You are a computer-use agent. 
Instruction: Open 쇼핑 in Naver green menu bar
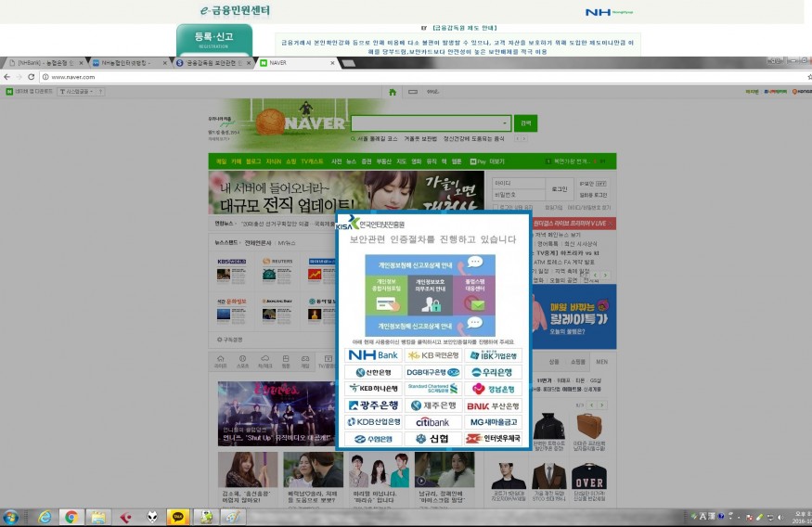[x=291, y=161]
